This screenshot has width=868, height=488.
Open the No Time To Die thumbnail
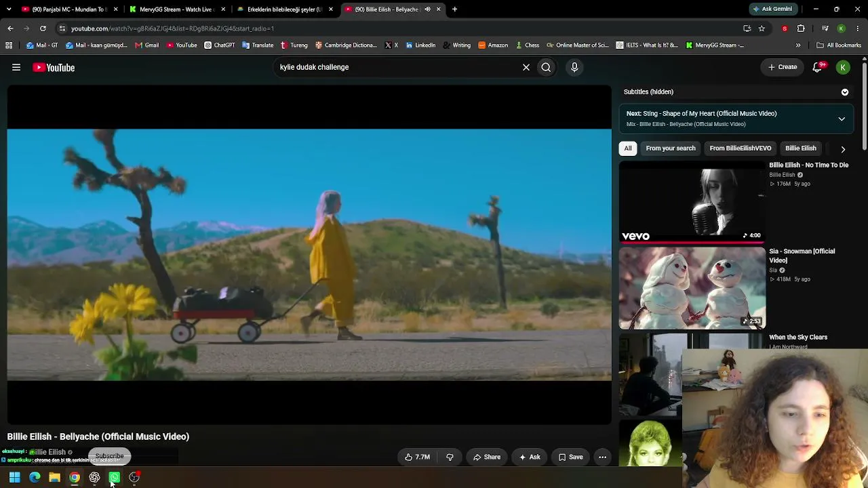(x=692, y=201)
